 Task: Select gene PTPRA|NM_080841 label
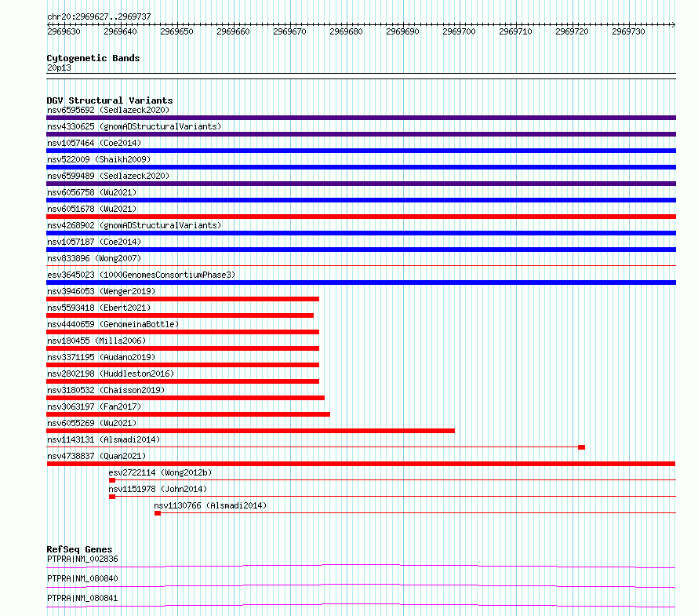click(82, 598)
